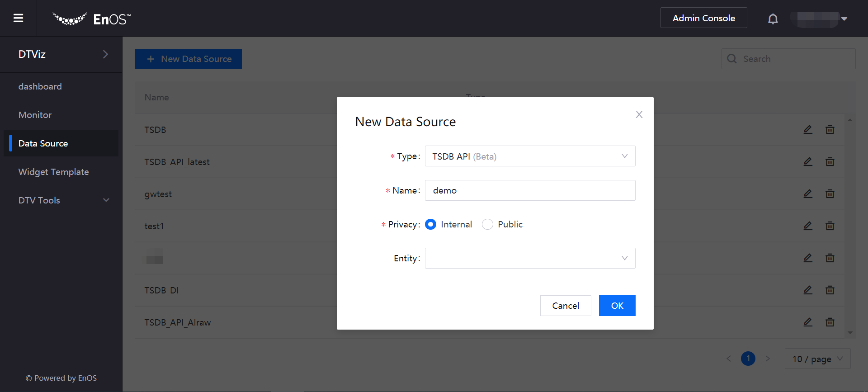Edit the gwtest data source
The image size is (868, 392).
tap(808, 194)
